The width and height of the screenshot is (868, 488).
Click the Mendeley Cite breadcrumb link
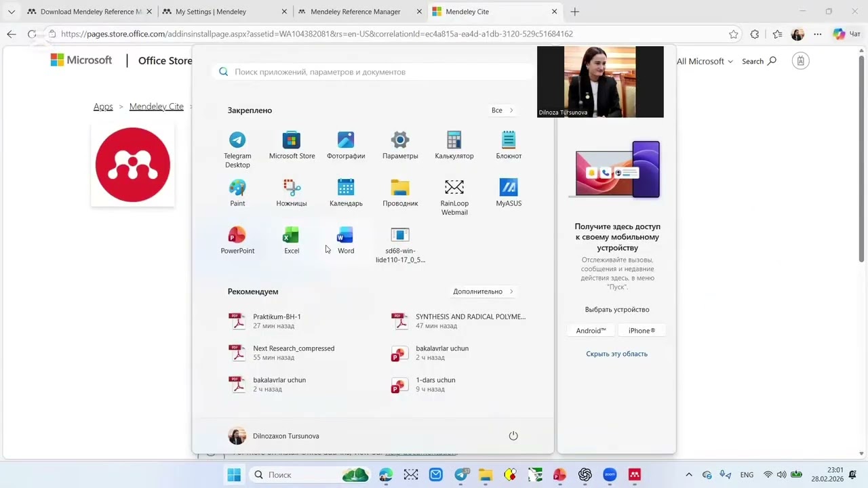(x=156, y=106)
